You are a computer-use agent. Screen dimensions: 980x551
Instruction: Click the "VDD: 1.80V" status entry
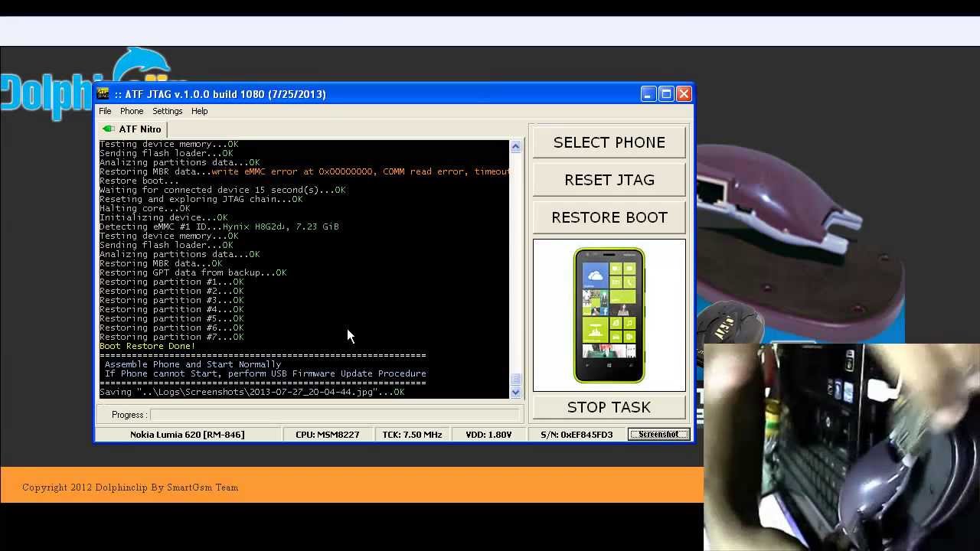point(488,434)
